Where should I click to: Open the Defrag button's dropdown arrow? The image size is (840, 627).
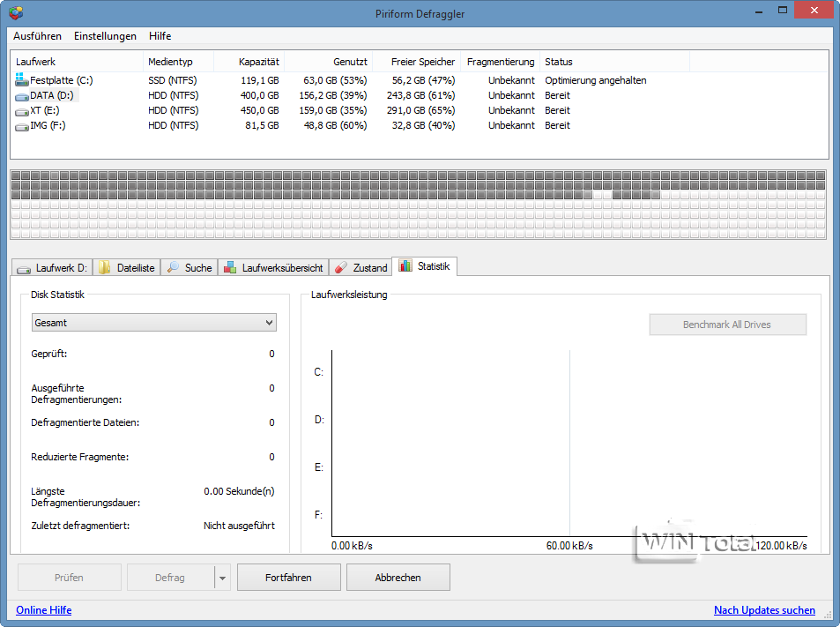(x=222, y=578)
